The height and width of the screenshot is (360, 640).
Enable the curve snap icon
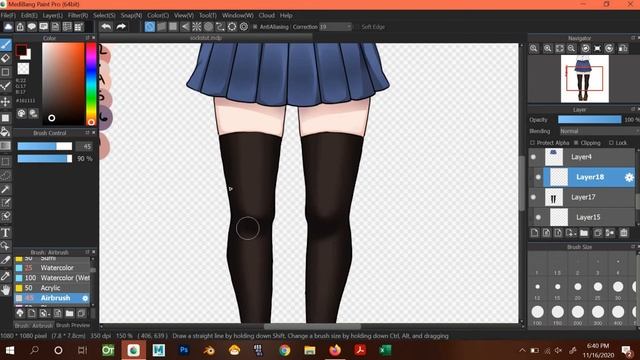click(220, 27)
